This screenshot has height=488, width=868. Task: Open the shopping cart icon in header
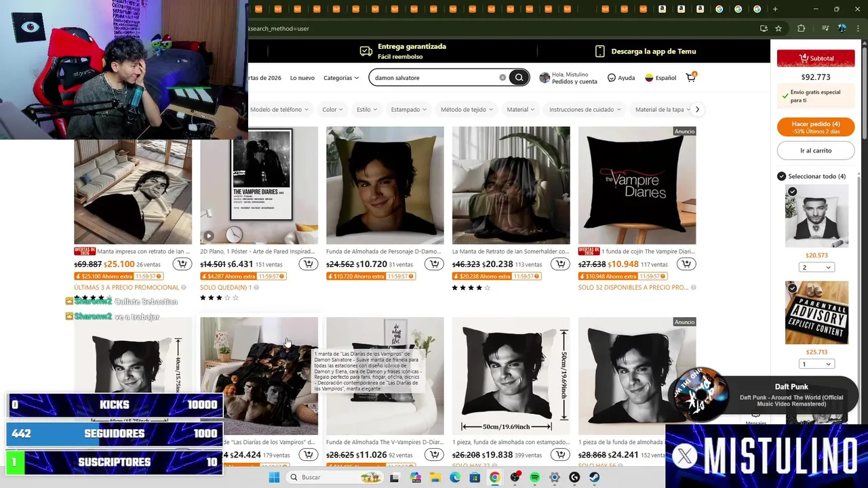click(691, 77)
